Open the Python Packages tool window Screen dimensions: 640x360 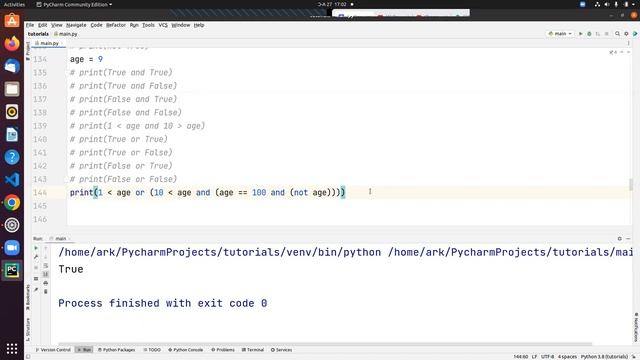coord(116,350)
